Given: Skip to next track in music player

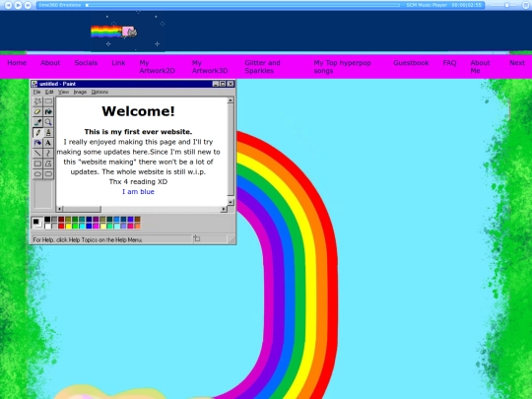Looking at the screenshot, I should [29, 5].
